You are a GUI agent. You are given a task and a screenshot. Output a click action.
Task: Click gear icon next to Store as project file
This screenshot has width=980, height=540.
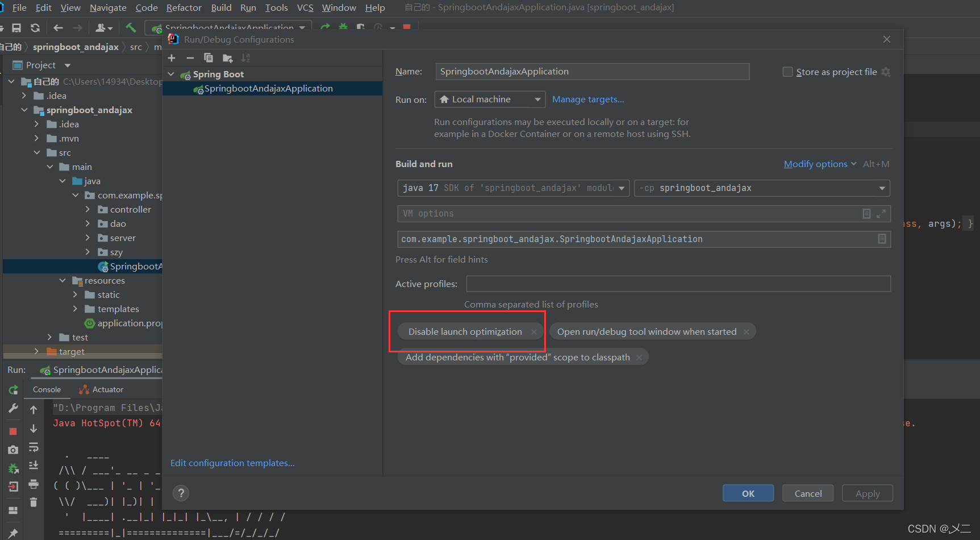click(886, 72)
